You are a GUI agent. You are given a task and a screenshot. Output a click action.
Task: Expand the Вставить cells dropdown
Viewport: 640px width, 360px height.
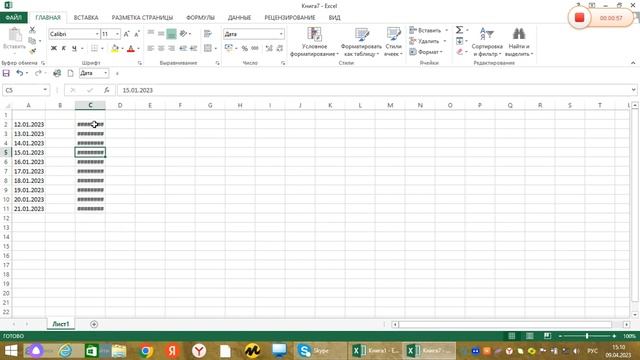446,30
